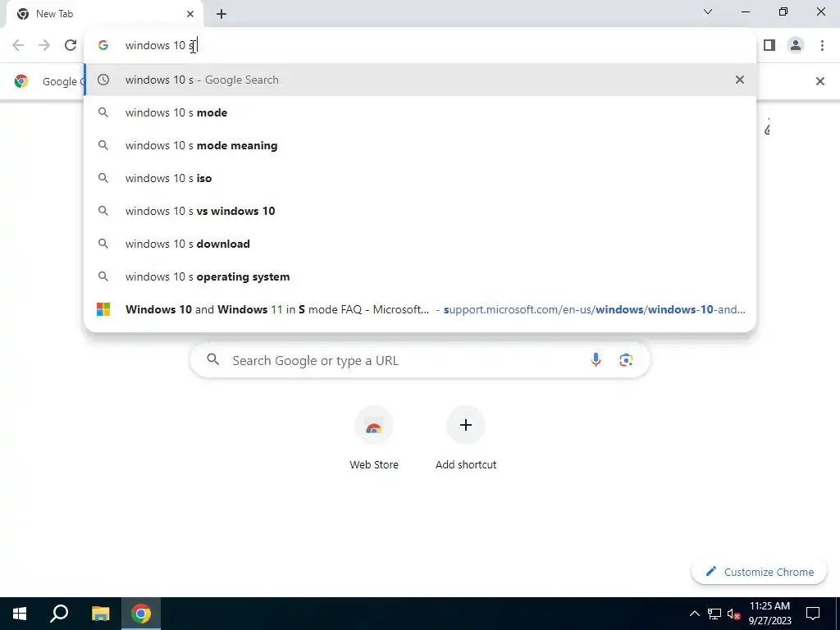The height and width of the screenshot is (630, 840).
Task: Open File Explorer from the taskbar
Action: tap(100, 614)
